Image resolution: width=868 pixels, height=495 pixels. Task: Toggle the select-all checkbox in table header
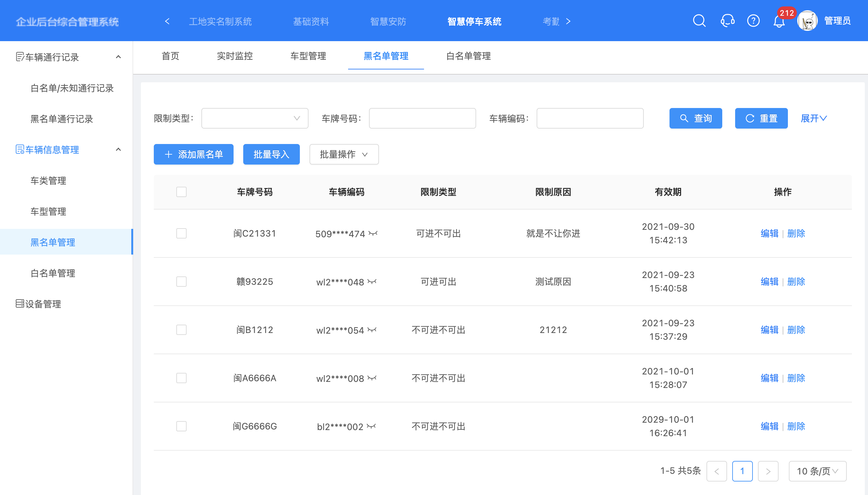click(x=181, y=192)
